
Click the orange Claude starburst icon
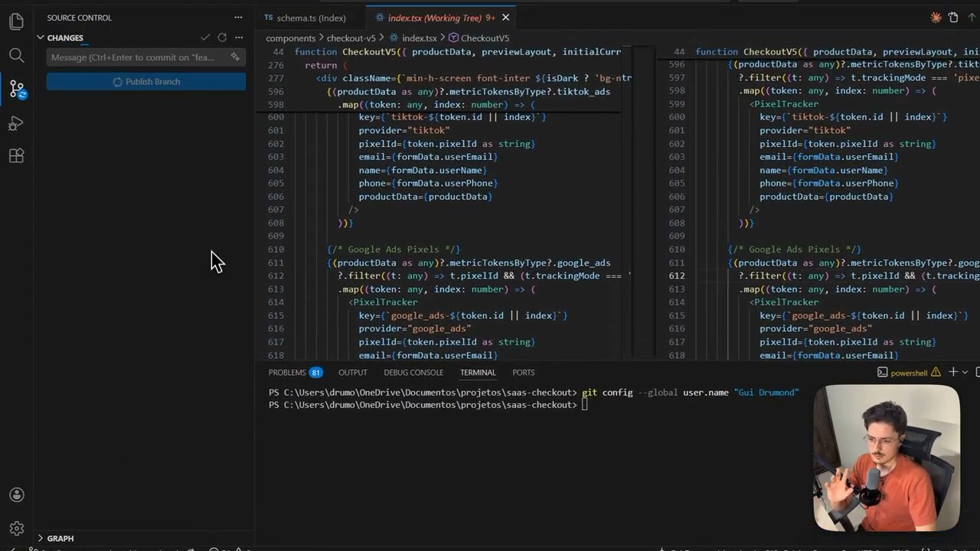pos(936,18)
